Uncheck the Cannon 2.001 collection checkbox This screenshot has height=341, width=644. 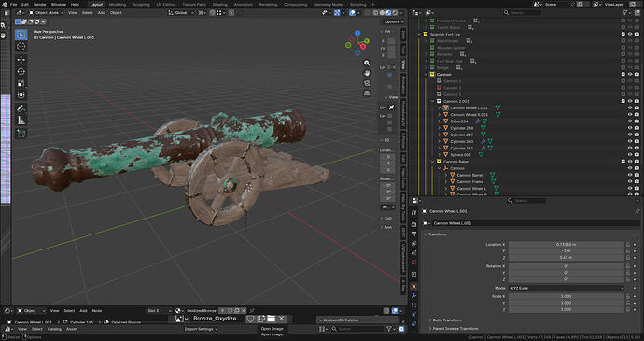click(623, 101)
